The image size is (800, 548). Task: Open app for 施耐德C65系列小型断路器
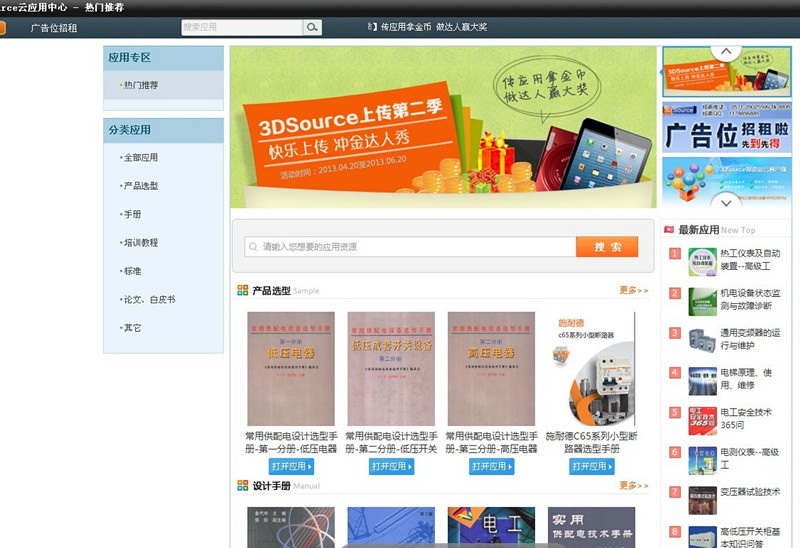click(x=591, y=466)
